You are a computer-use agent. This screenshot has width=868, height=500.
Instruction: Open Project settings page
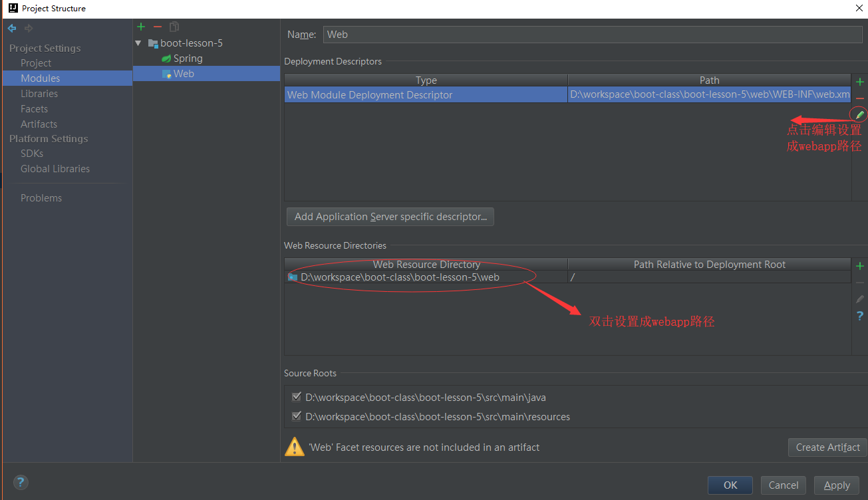click(x=36, y=63)
